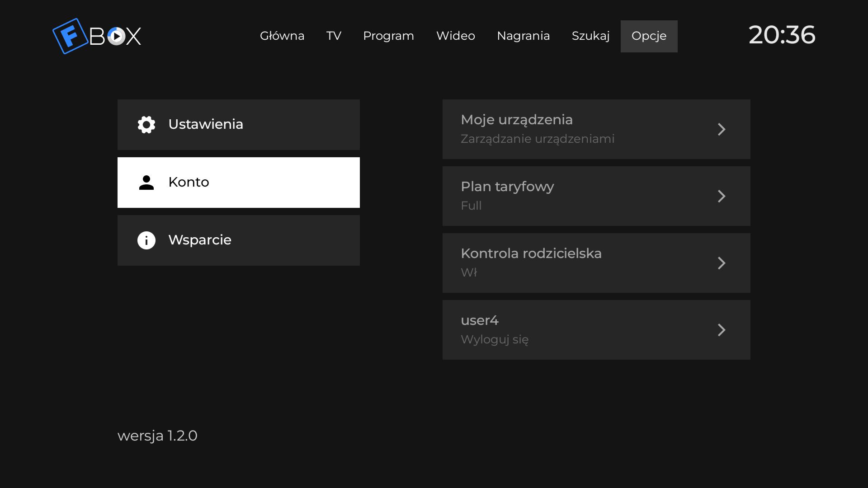The width and height of the screenshot is (868, 488).
Task: Click the chevron next to user4
Action: (722, 330)
